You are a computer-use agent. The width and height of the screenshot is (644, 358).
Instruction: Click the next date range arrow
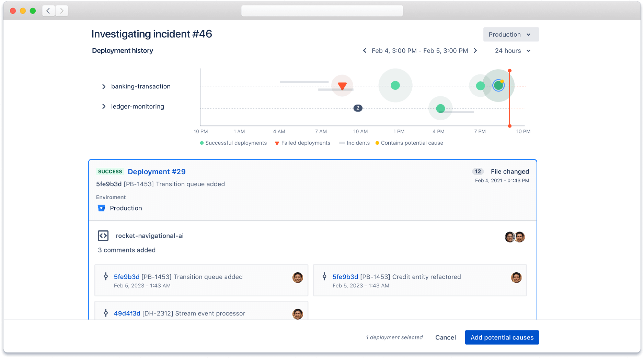click(475, 50)
